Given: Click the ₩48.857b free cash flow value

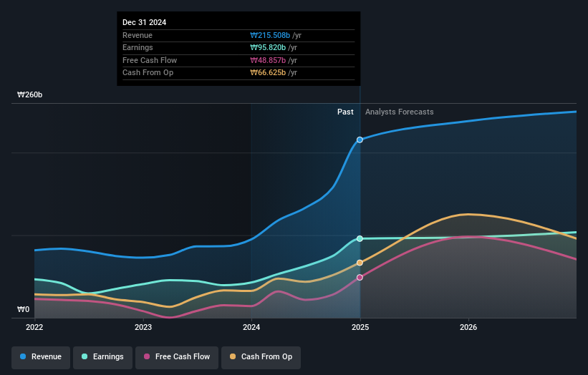Looking at the screenshot, I should 268,60.
